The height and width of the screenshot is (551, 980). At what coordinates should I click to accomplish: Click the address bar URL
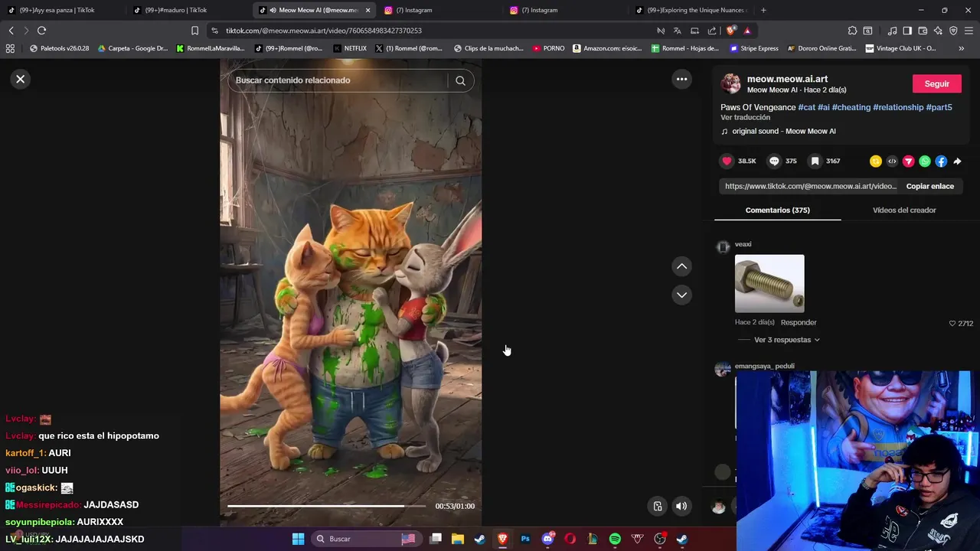click(x=324, y=31)
